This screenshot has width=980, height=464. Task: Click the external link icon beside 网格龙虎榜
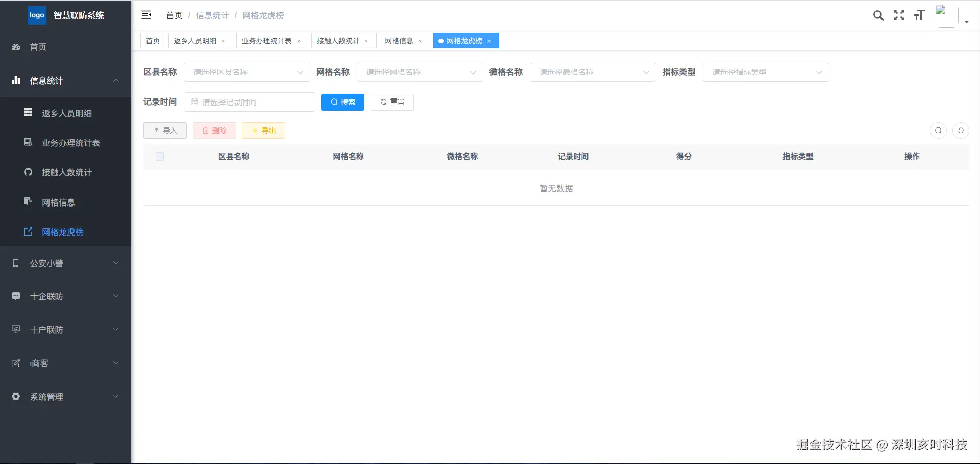(28, 232)
